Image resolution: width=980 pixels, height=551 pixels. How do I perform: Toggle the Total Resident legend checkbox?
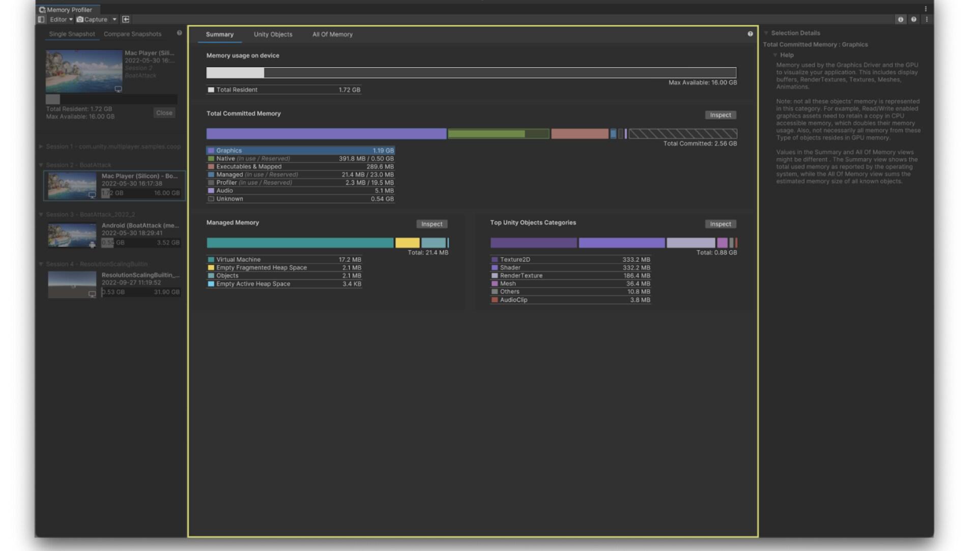point(211,90)
